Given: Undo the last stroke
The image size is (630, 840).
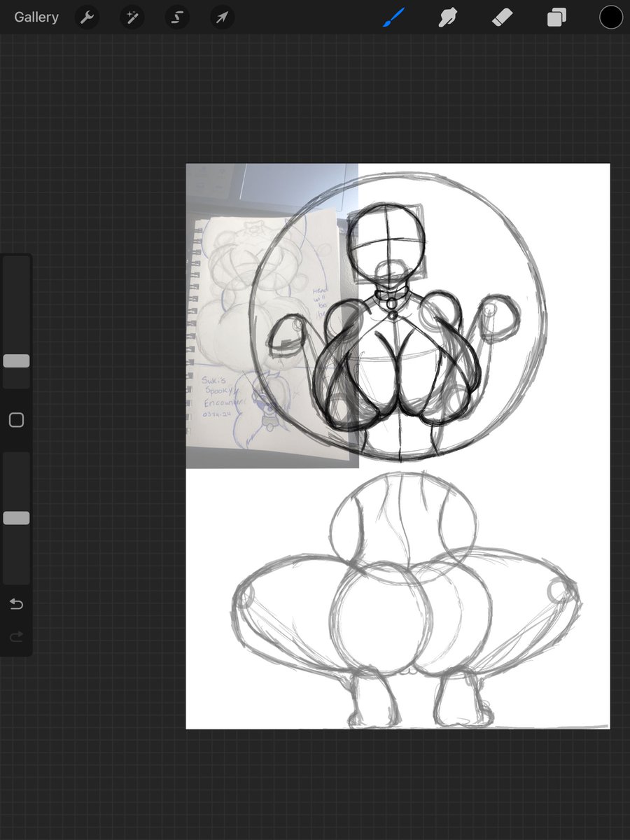Looking at the screenshot, I should 16,604.
